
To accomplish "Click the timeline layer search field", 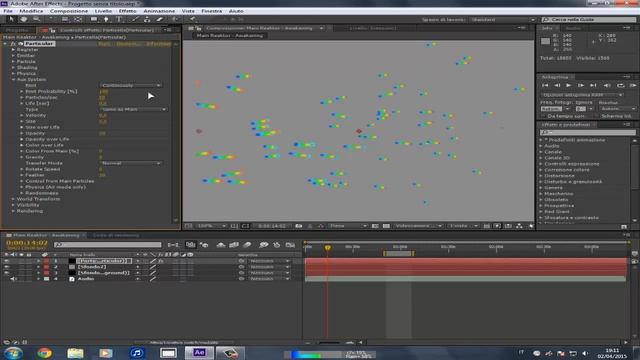I will pos(108,244).
